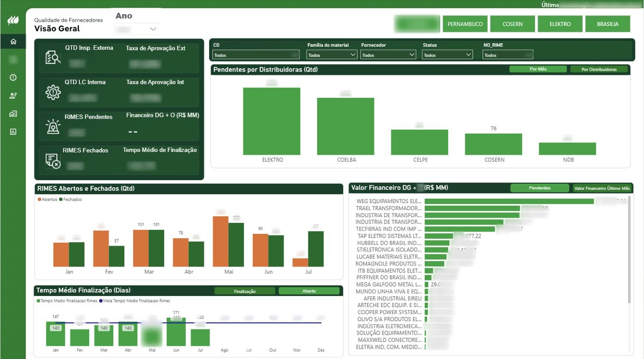
Task: Click the siren icon for RIMES Pendentes
Action: click(53, 127)
